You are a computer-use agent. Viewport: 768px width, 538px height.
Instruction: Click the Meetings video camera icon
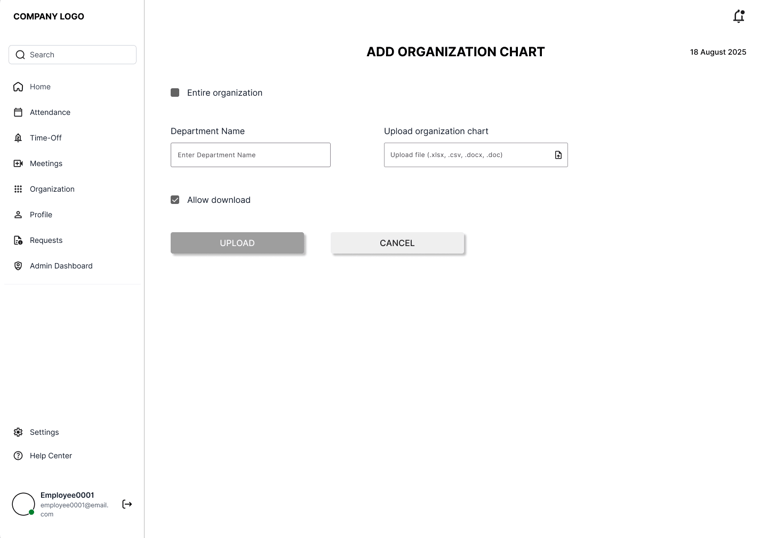18,163
